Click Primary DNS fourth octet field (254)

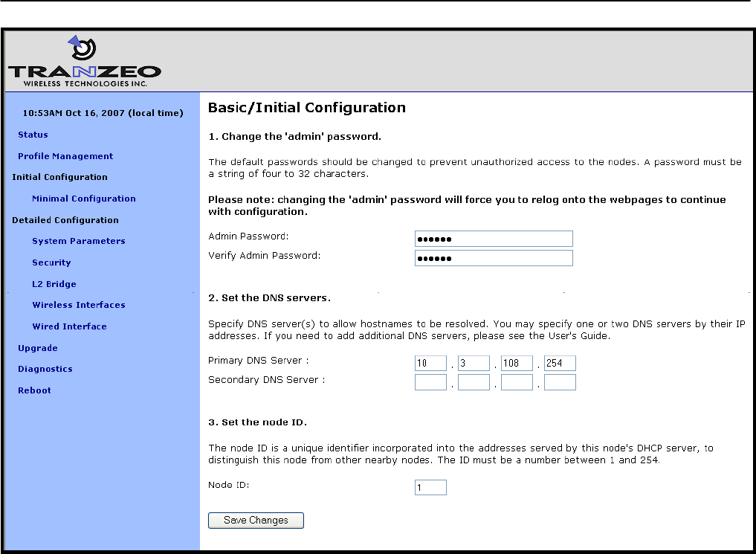coord(560,363)
